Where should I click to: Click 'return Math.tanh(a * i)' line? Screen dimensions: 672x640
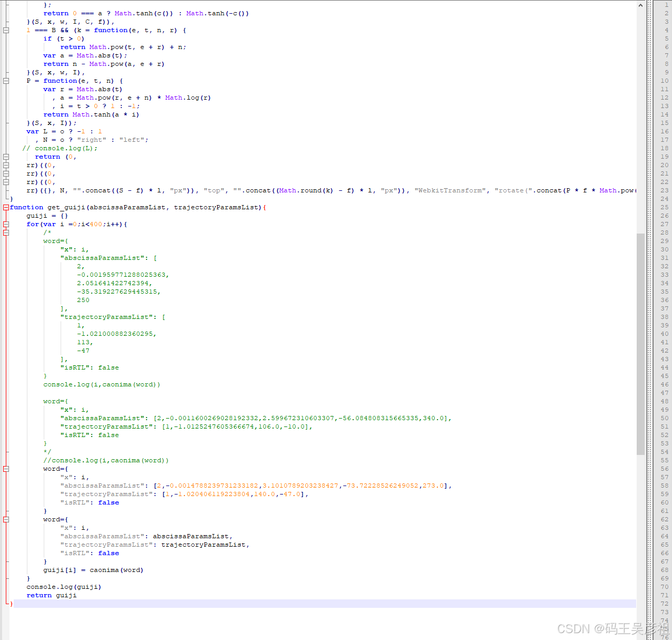[x=91, y=114]
